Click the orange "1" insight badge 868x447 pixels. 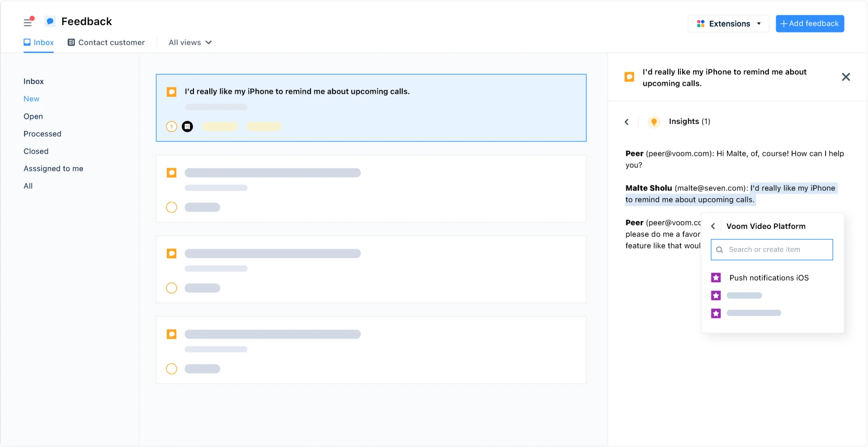tap(171, 126)
